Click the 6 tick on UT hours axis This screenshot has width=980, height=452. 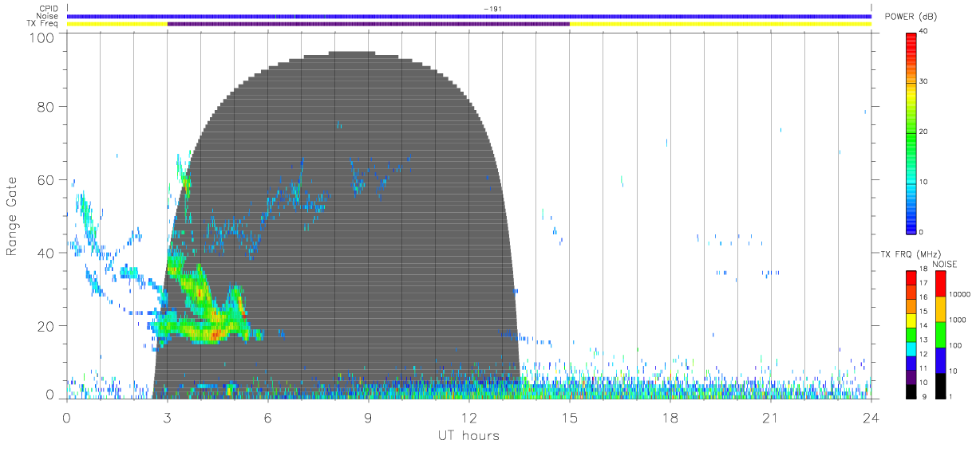point(268,417)
